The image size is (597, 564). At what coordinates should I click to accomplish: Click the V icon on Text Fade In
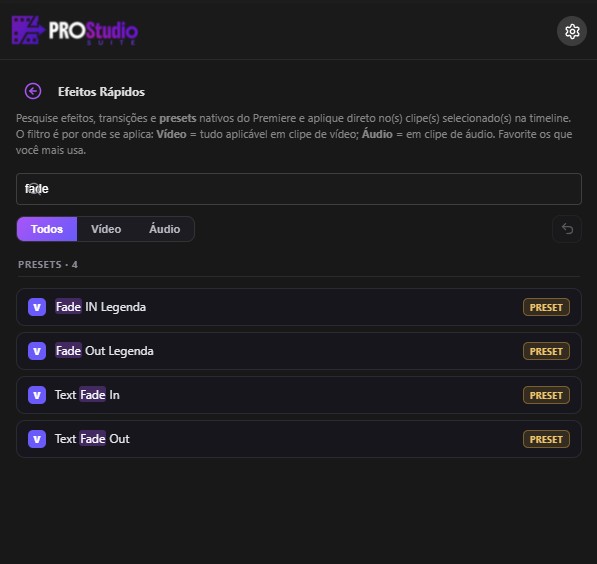tap(37, 395)
